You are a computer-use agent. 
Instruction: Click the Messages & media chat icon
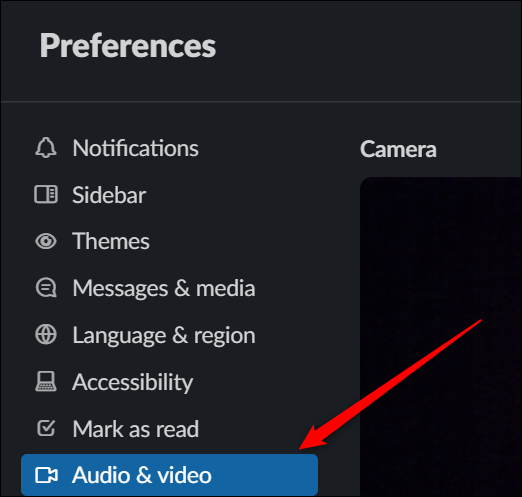(46, 288)
